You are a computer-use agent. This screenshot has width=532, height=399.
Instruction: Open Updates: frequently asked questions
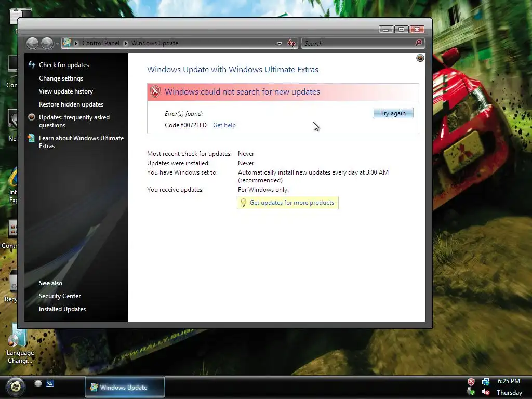[x=74, y=121]
